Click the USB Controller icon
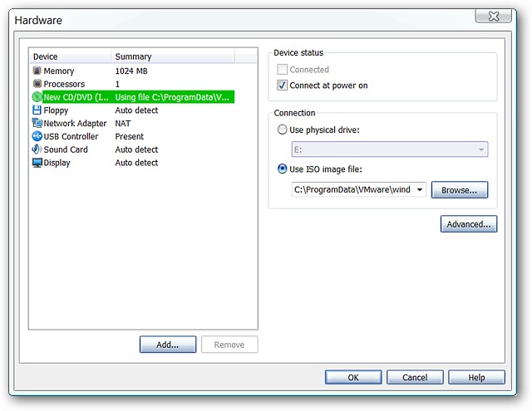This screenshot has width=532, height=411. pyautogui.click(x=37, y=136)
